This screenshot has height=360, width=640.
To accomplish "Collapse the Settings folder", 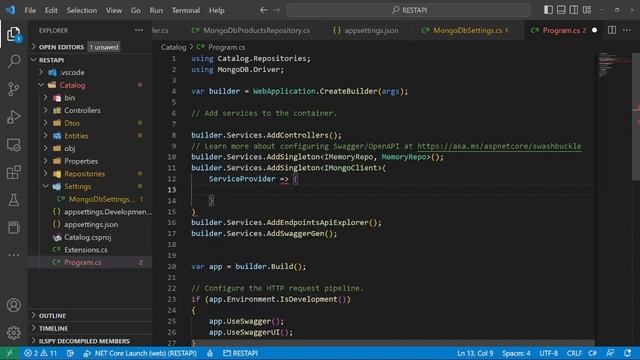I will [90, 187].
